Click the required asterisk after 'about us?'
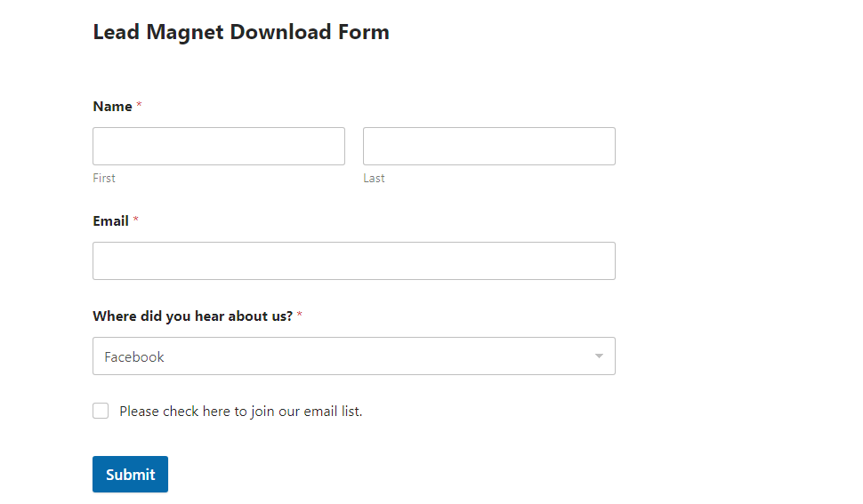 click(299, 316)
